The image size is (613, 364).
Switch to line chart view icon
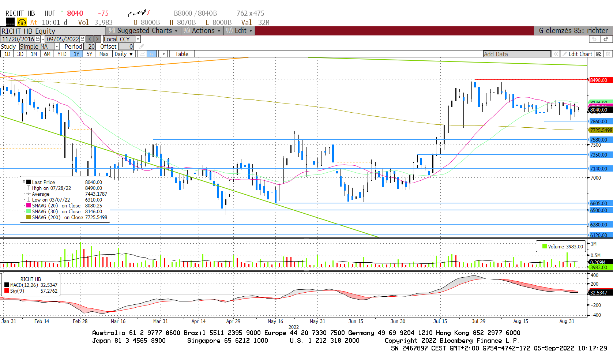point(142,54)
